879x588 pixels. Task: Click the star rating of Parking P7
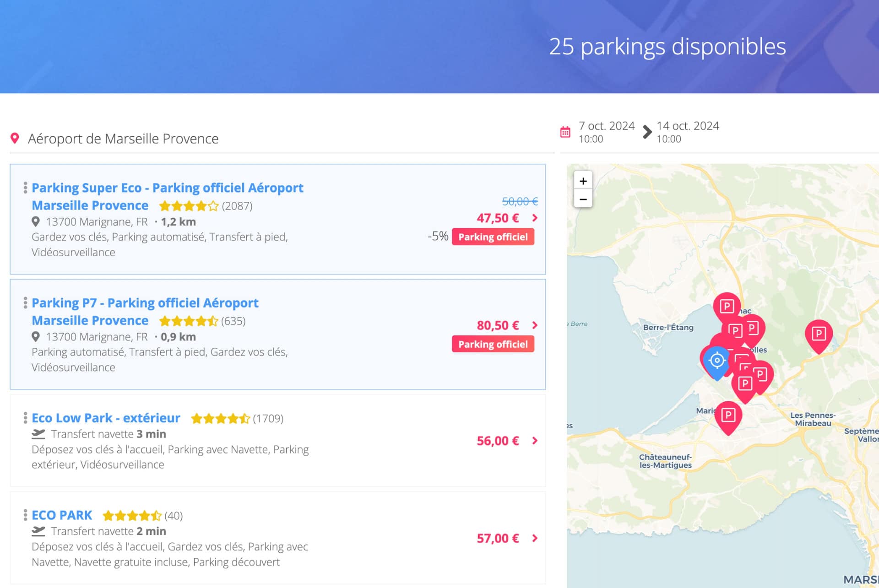pos(189,321)
